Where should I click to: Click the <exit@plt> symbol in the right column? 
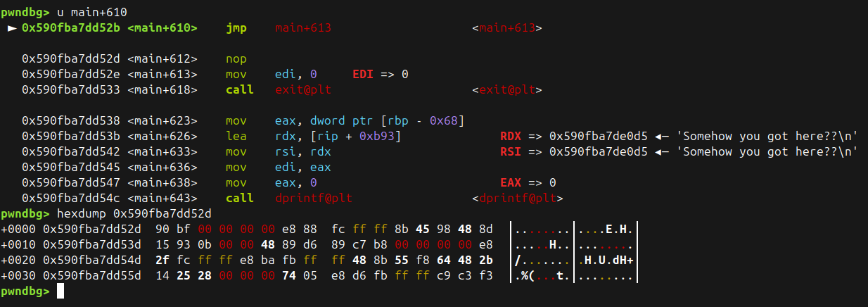point(507,90)
